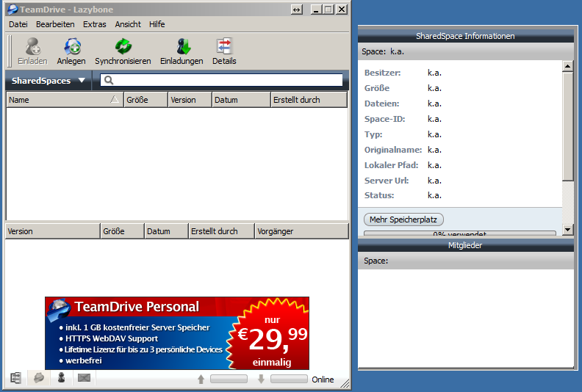Click the Version header in lower versions list

coord(53,231)
